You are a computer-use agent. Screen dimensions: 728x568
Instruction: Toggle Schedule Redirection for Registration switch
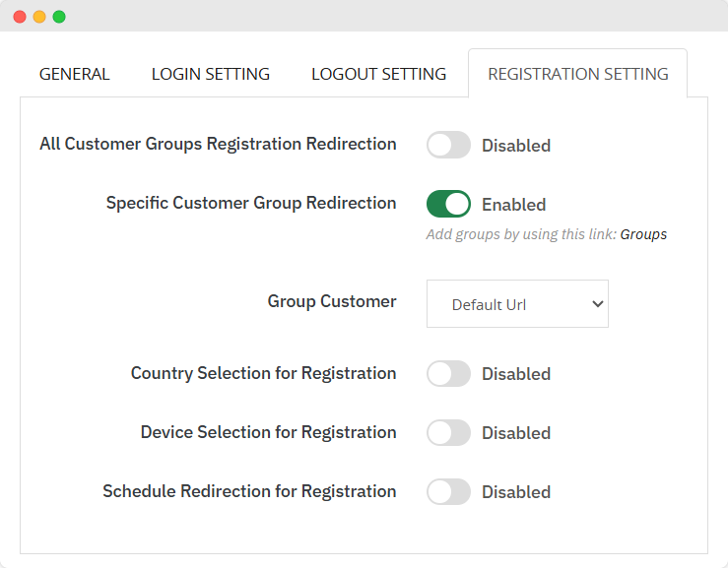tap(448, 491)
